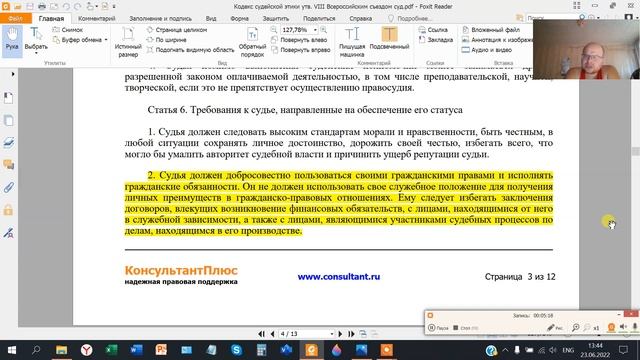Click the ENG language indicator
The height and width of the screenshot is (360, 640).
(568, 350)
